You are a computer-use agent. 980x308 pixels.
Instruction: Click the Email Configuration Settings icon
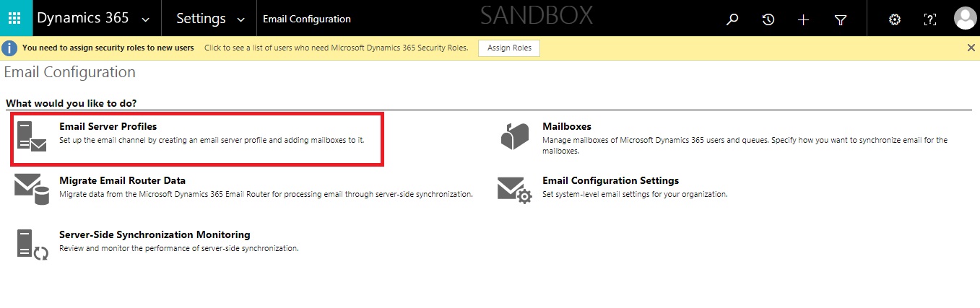click(514, 190)
